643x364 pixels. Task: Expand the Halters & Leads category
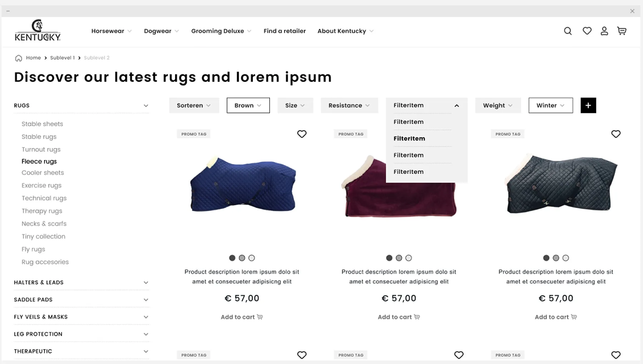(x=81, y=282)
